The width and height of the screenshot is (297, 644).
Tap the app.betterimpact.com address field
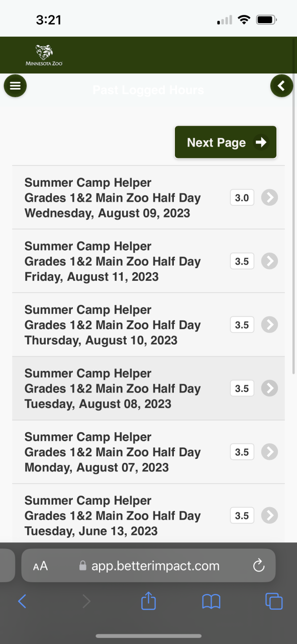(x=148, y=566)
